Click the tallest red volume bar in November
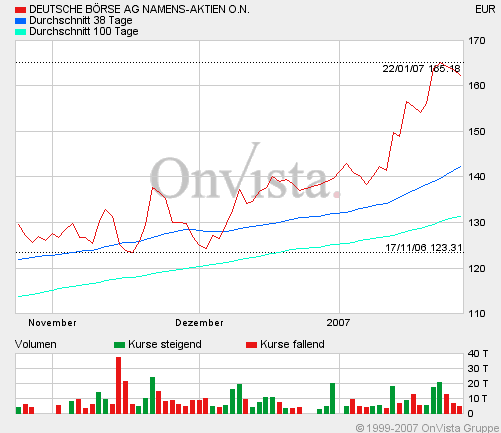This screenshot has width=501, height=433. (x=118, y=385)
